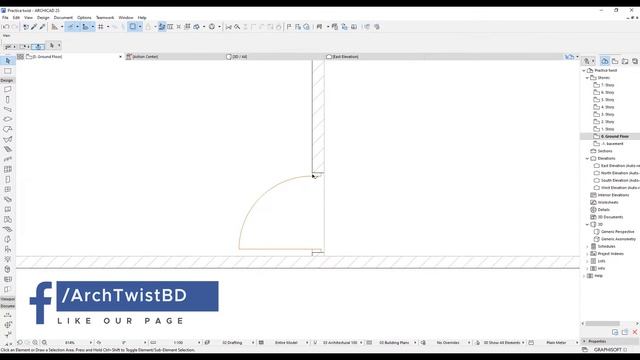Screen dimensions: 640x360
Task: Click the highlighted Suspend Groups square icon
Action: click(x=133, y=27)
